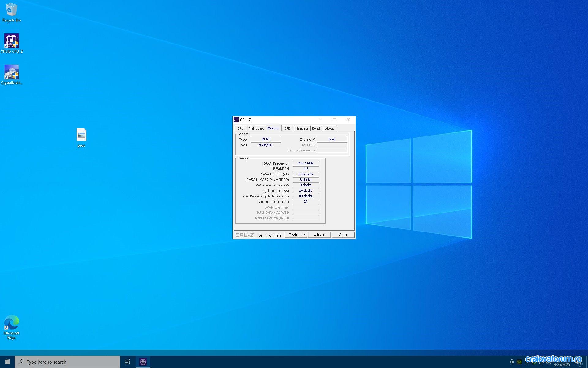Switch to the CPU tab
This screenshot has width=588, height=368.
(x=241, y=128)
